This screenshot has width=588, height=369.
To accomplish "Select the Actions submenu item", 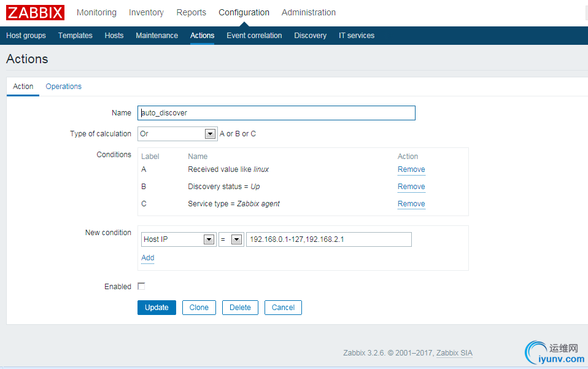I will click(x=202, y=36).
